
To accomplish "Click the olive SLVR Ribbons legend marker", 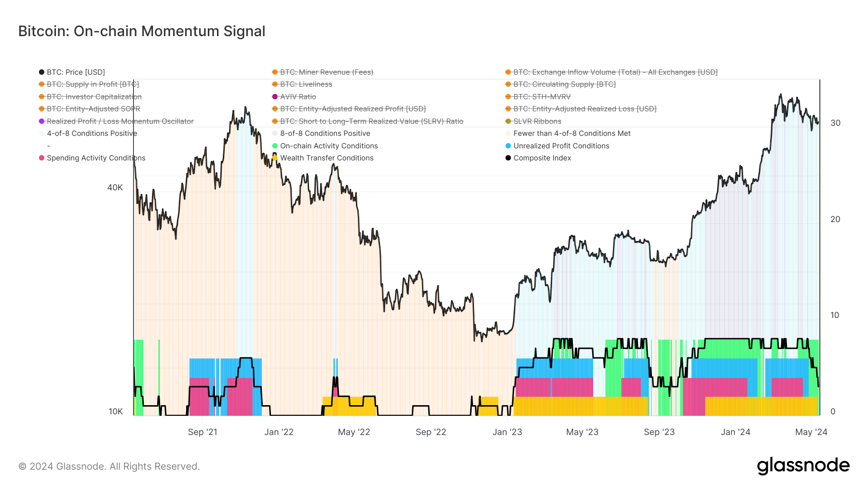I will point(508,121).
